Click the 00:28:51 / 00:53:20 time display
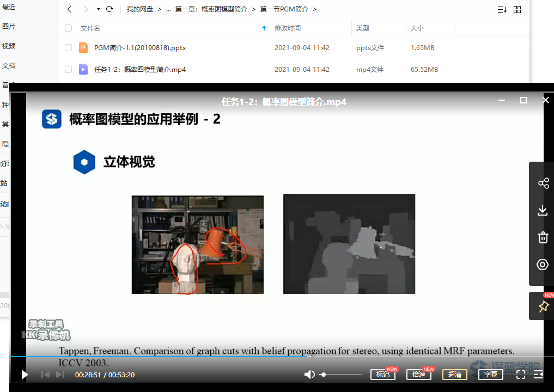 pos(105,375)
